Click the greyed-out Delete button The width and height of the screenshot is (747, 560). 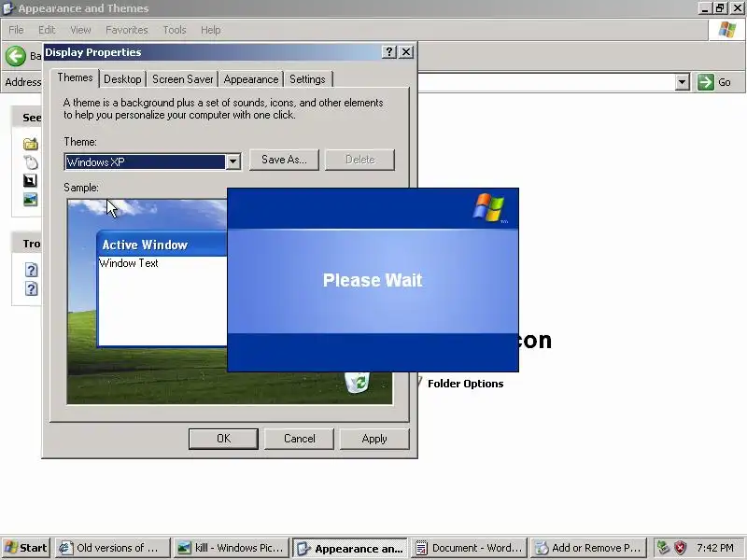[359, 160]
